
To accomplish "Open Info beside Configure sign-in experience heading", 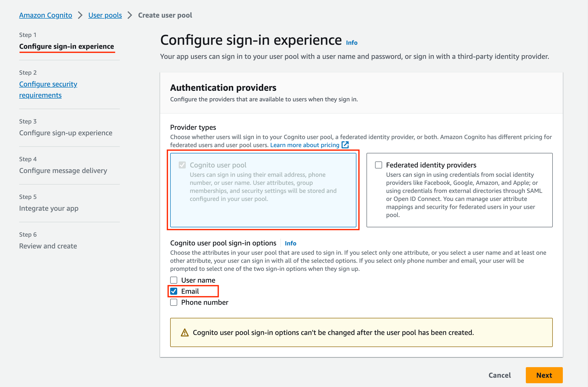I will coord(352,42).
